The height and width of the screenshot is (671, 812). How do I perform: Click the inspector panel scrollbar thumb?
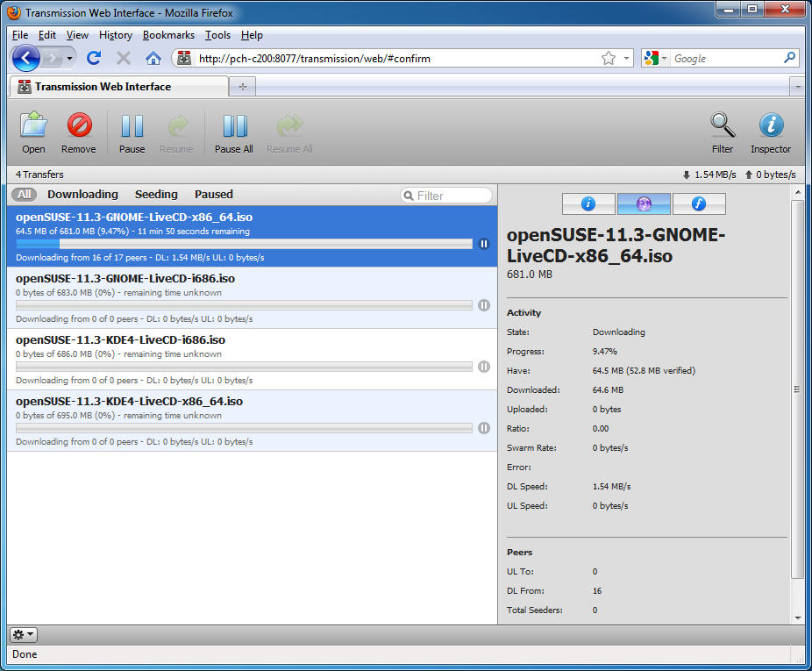click(797, 389)
